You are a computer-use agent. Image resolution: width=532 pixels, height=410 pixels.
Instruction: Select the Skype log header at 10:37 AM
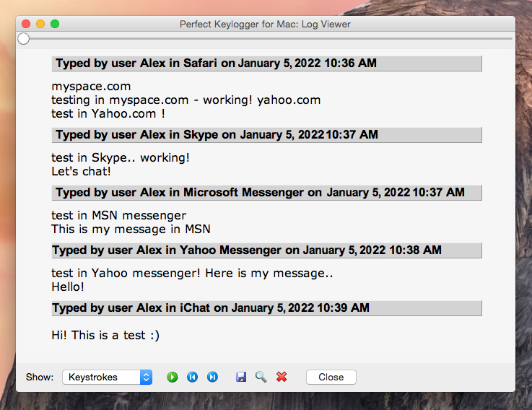[266, 135]
